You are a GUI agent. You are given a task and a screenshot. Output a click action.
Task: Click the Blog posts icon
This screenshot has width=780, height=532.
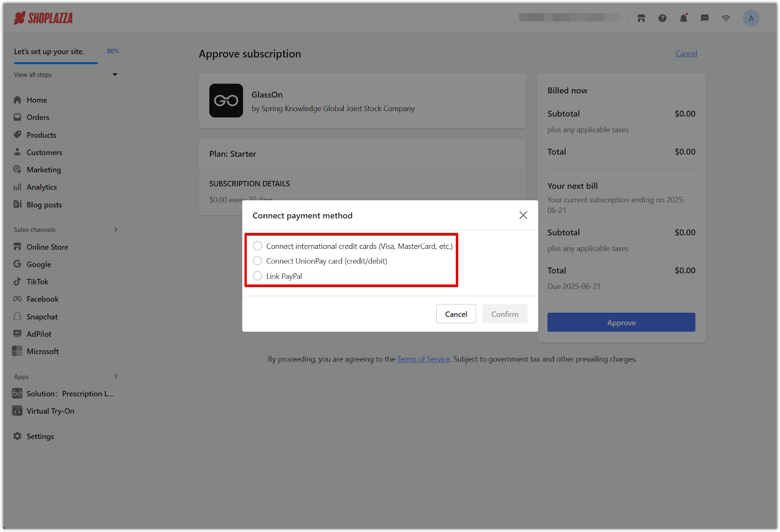coord(18,205)
